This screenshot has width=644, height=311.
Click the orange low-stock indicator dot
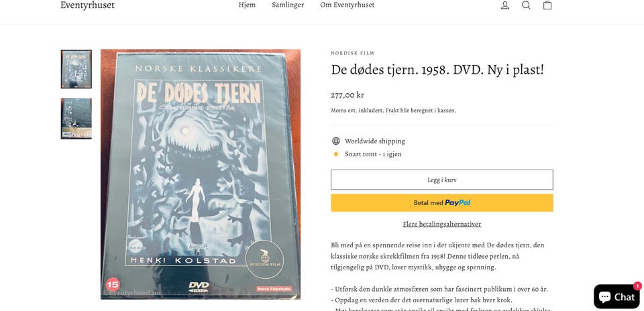(336, 154)
